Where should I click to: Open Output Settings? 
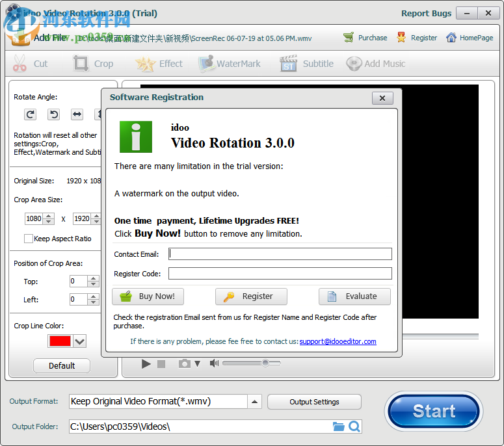tap(314, 402)
